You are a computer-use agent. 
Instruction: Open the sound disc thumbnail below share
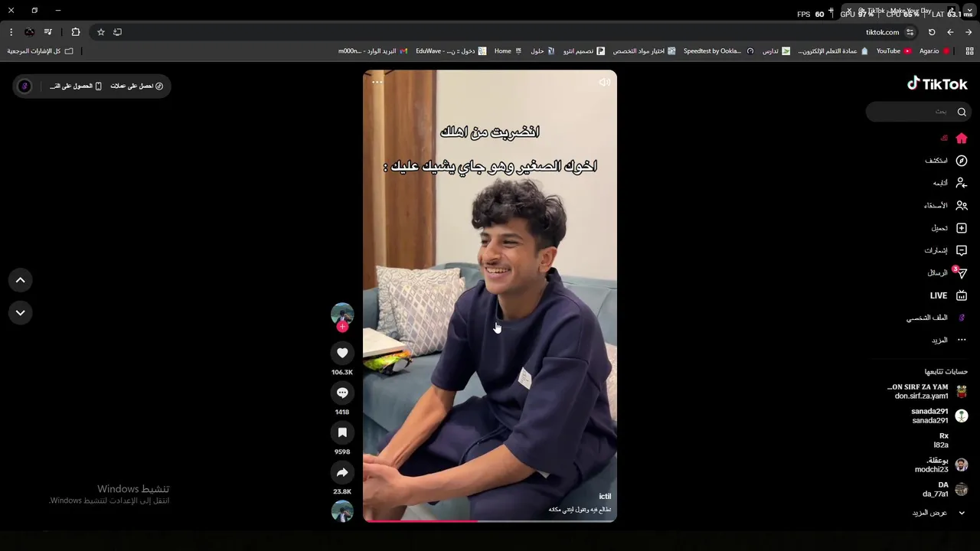pos(342,511)
